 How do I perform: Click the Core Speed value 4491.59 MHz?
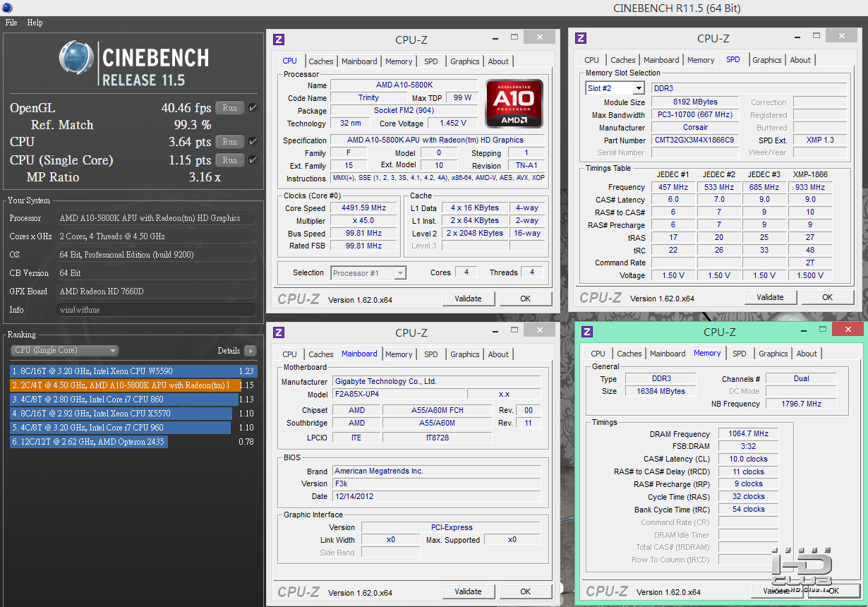tap(365, 208)
